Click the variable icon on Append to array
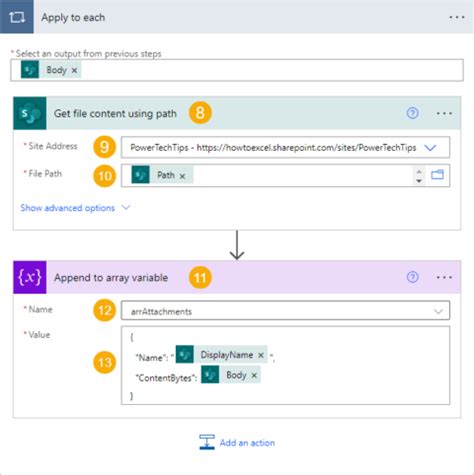This screenshot has height=475, width=474. [30, 277]
